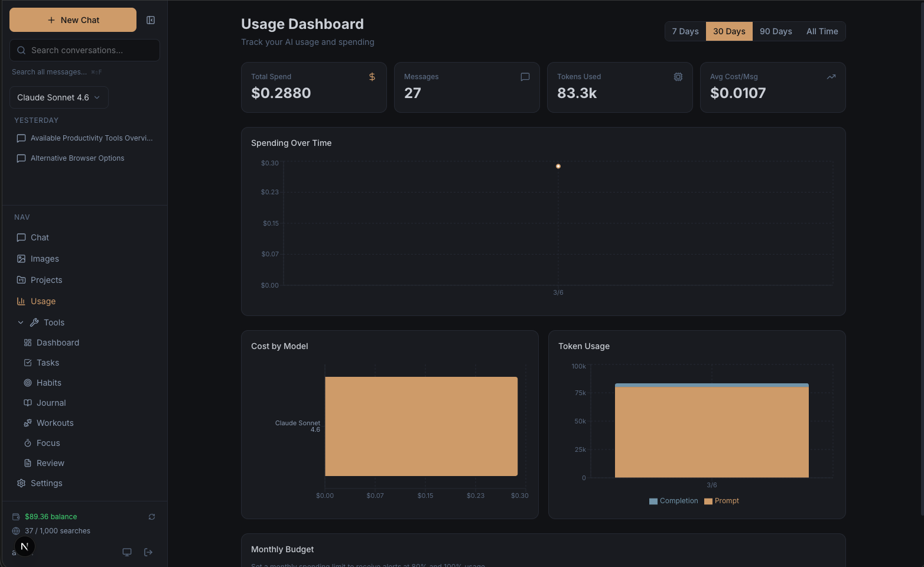Toggle the Completion series in Token Usage legend
Screen dimensions: 924x567
point(674,501)
